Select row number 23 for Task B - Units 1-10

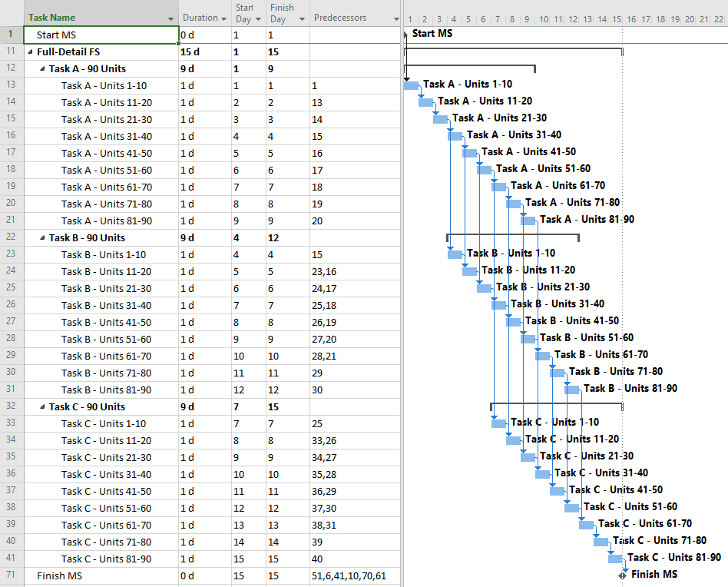[11, 254]
